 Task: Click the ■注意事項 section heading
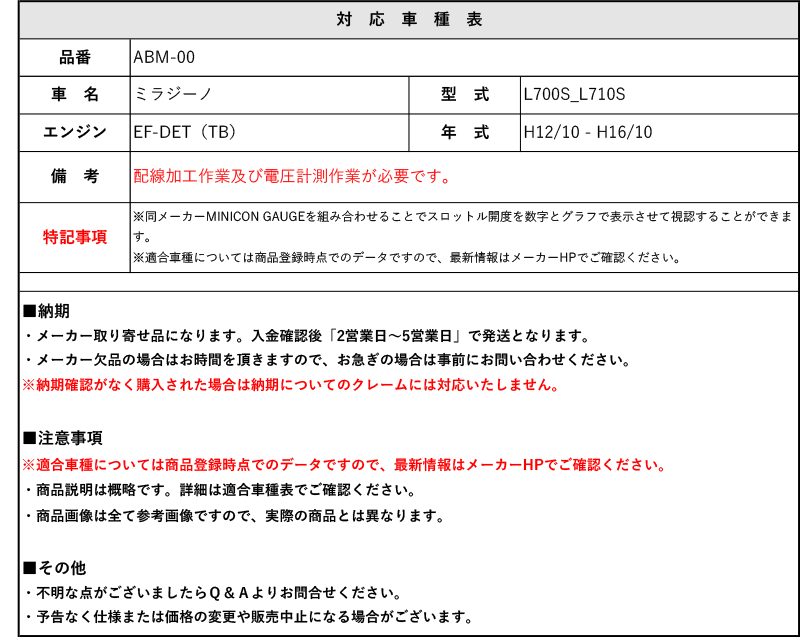coord(61,438)
